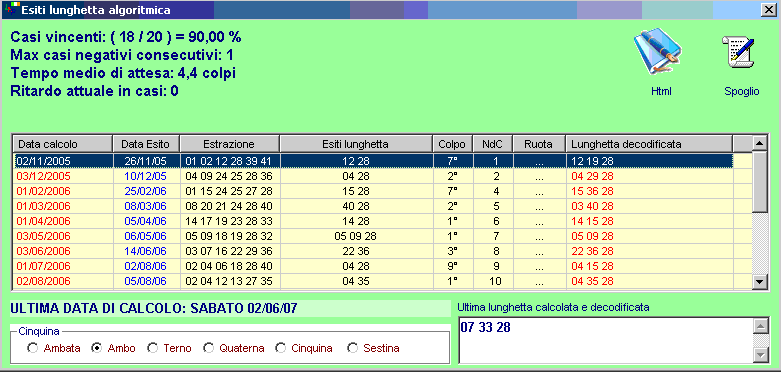Click the Esiti lunghetta cell 05 09 28
This screenshot has width=781, height=372.
356,236
